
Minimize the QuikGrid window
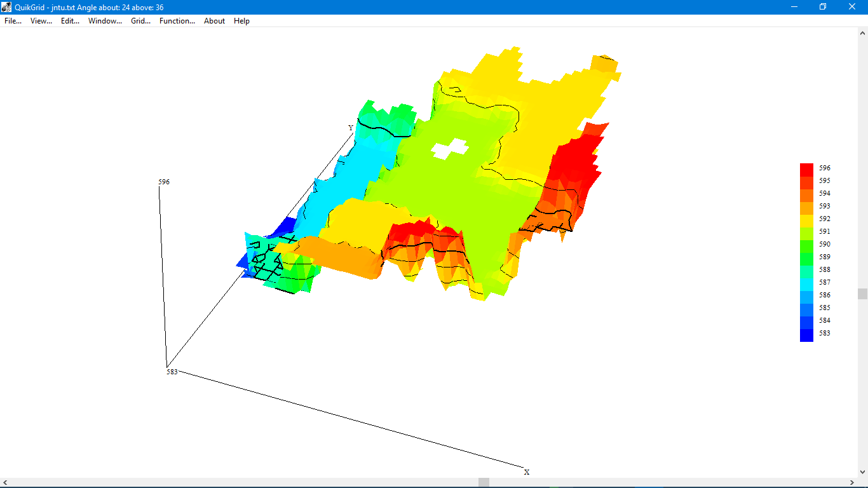(793, 7)
